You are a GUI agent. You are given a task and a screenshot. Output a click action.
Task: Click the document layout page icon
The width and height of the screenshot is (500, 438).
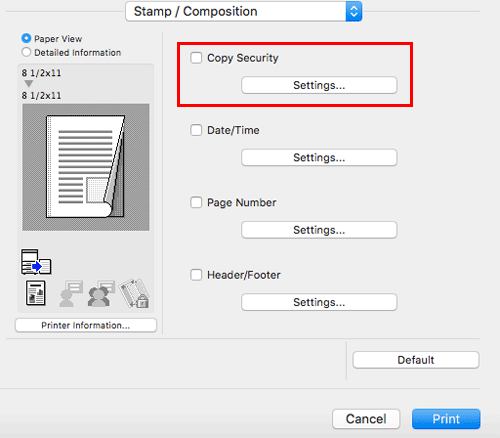(x=36, y=293)
